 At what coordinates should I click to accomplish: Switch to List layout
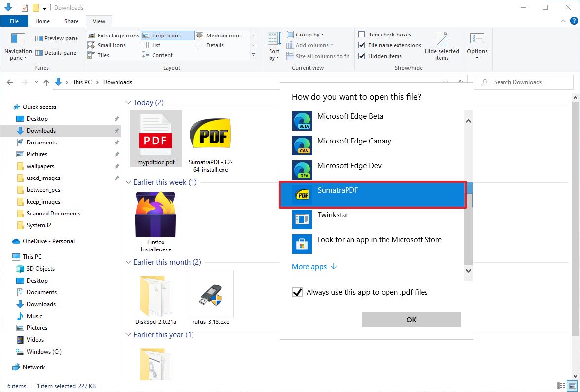click(151, 45)
